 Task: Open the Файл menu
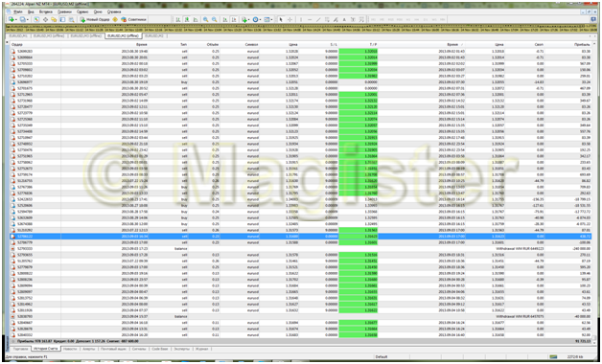point(17,11)
